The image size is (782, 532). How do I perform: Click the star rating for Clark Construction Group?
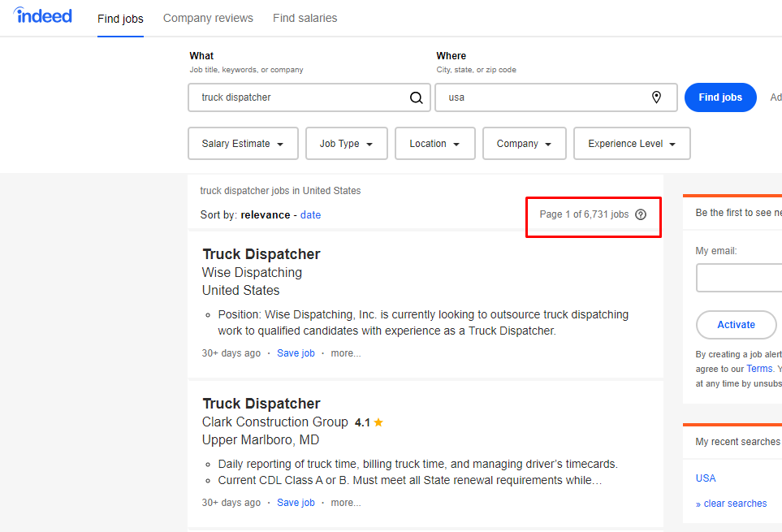pyautogui.click(x=378, y=422)
